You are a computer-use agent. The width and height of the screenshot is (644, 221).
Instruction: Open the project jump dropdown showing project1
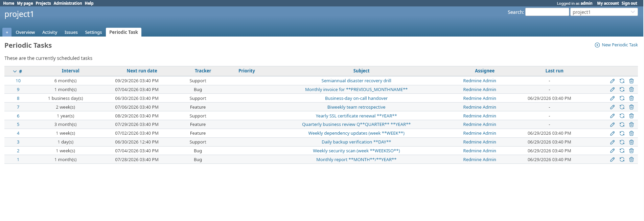point(604,12)
